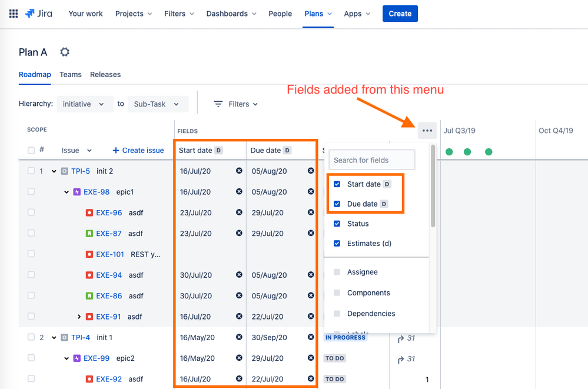Click the Create button

click(400, 14)
